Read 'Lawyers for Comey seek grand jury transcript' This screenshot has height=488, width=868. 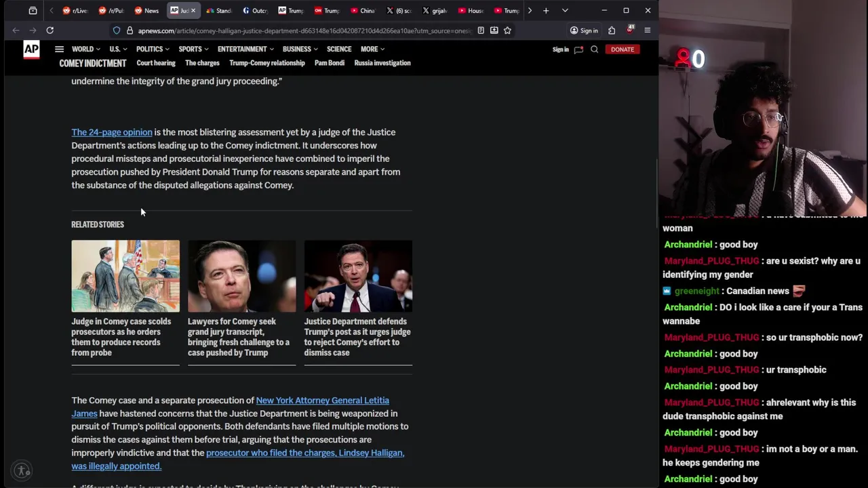[x=239, y=337]
